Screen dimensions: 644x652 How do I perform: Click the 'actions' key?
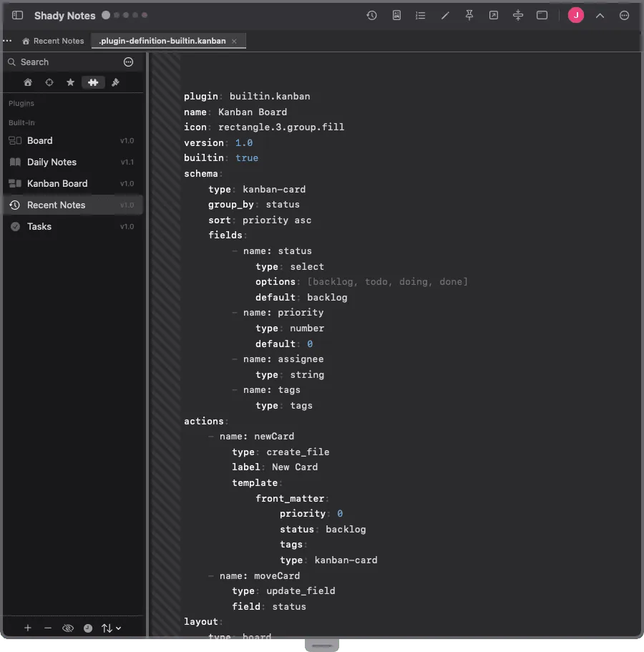point(204,422)
